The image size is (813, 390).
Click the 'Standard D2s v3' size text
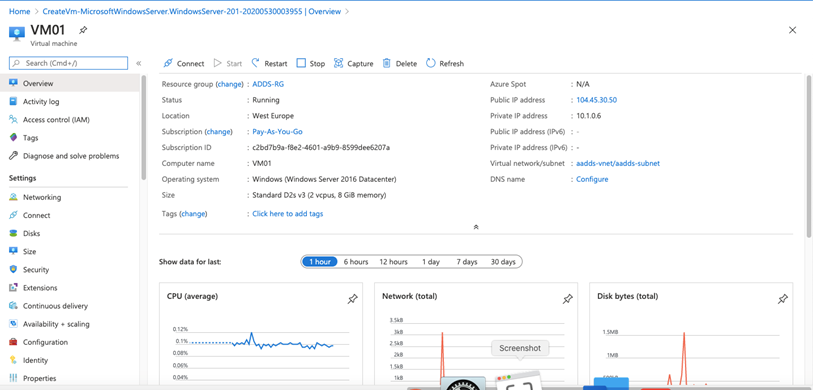[319, 196]
